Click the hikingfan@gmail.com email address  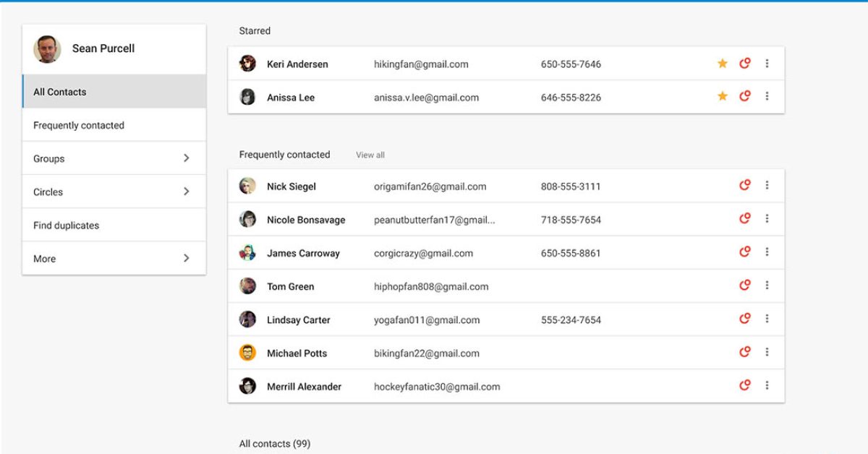click(x=421, y=64)
